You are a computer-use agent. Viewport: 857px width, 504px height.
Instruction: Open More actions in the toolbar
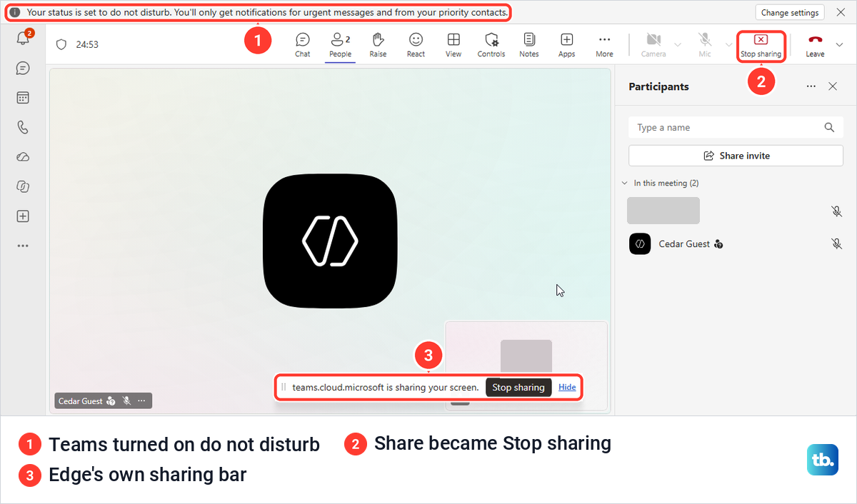(604, 45)
